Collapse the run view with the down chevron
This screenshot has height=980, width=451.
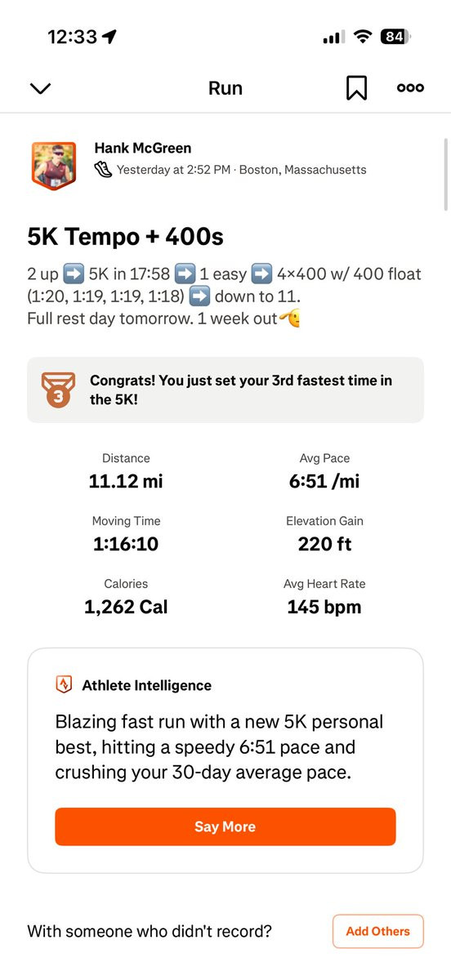point(40,88)
